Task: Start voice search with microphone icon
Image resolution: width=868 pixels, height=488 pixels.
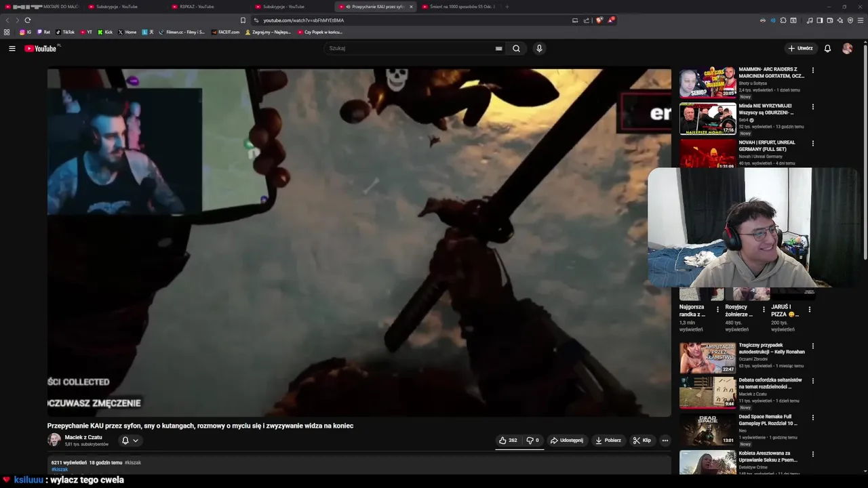Action: pos(539,48)
